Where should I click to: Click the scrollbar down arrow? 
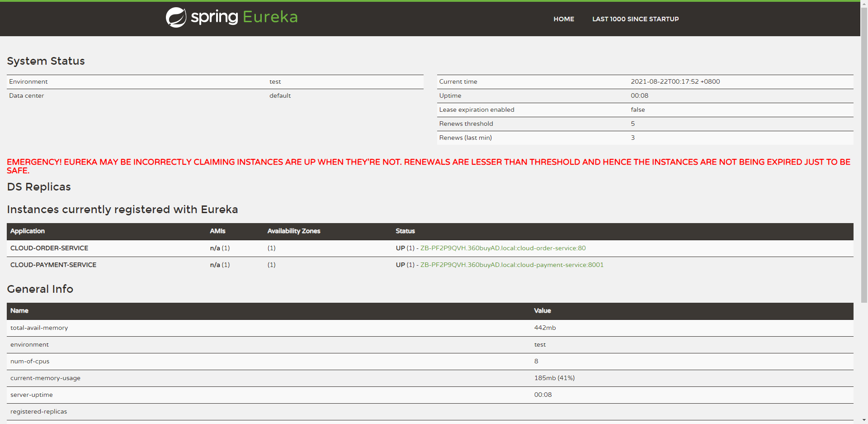864,420
